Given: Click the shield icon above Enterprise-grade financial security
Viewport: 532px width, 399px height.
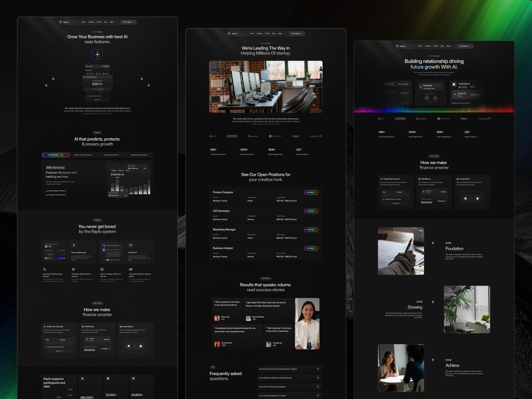Looking at the screenshot, I should pos(73,269).
